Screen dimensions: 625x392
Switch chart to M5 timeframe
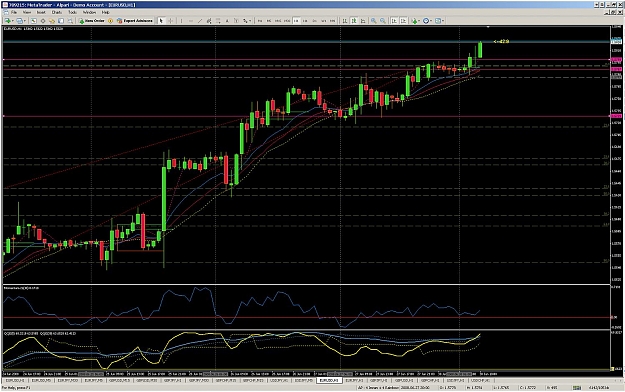tap(269, 21)
